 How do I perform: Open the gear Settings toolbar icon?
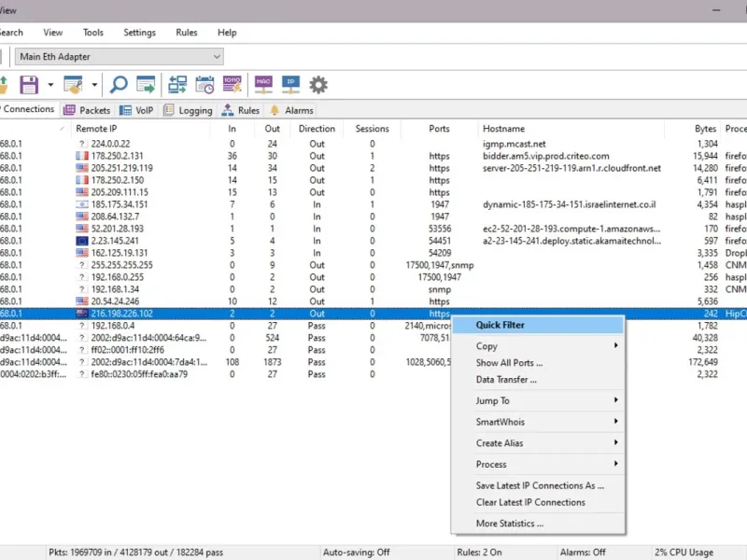point(318,85)
